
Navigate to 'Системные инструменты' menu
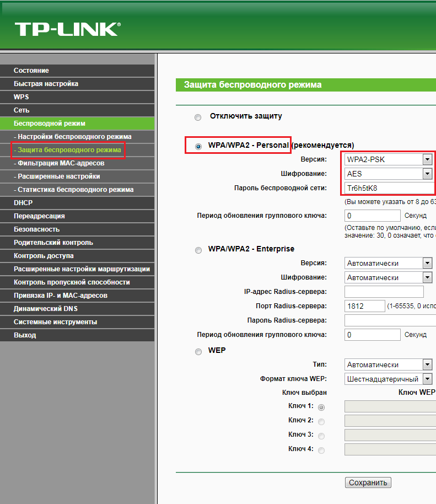point(55,322)
